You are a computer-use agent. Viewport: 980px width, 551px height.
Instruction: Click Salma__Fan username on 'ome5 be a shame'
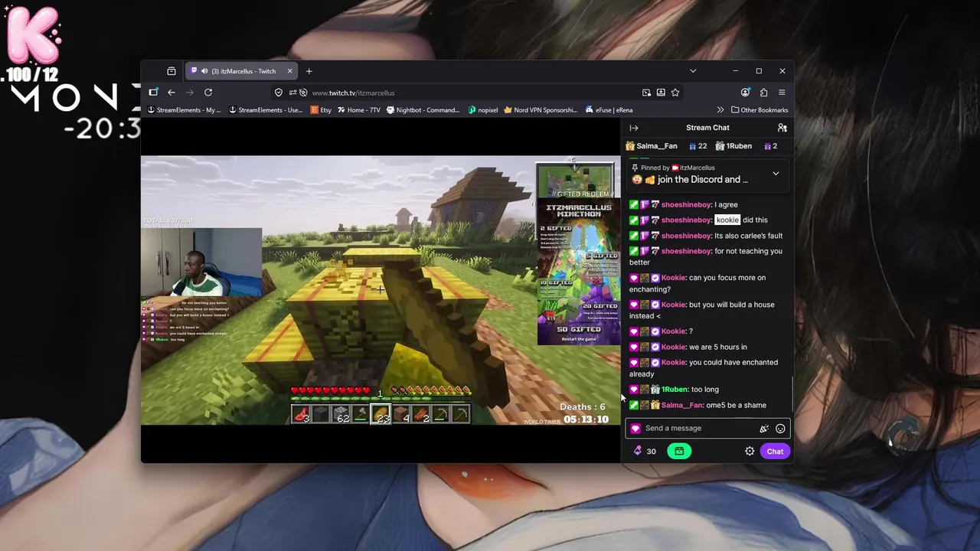pyautogui.click(x=681, y=406)
